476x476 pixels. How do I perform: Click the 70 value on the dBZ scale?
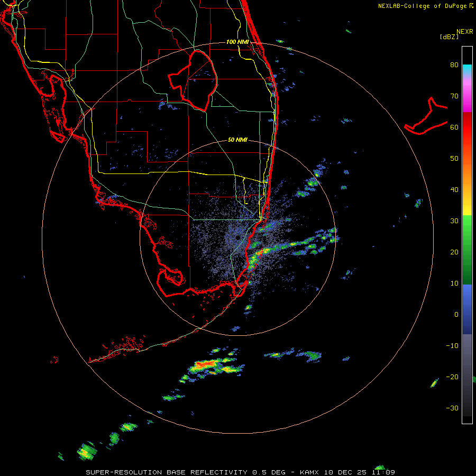coord(454,96)
